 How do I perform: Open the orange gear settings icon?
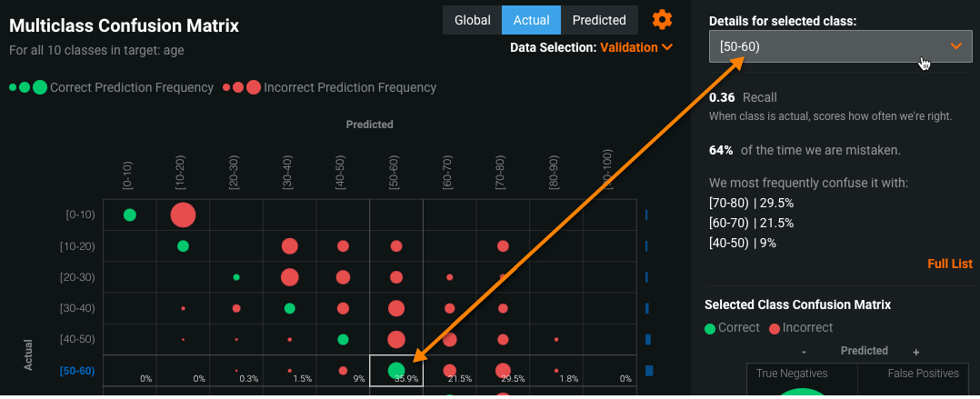pyautogui.click(x=663, y=20)
